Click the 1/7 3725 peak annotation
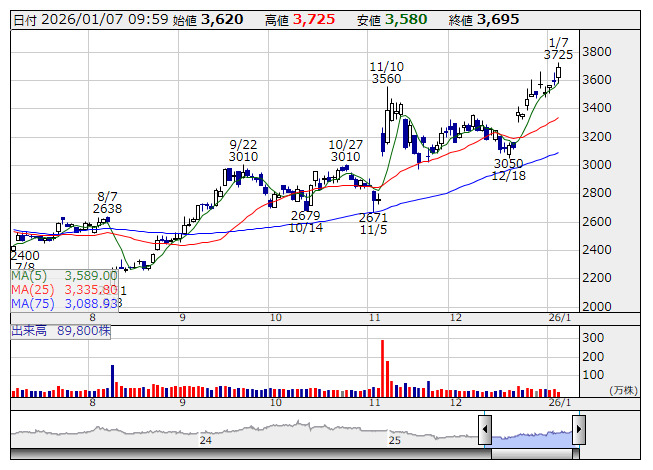This screenshot has width=653, height=470. tap(560, 47)
